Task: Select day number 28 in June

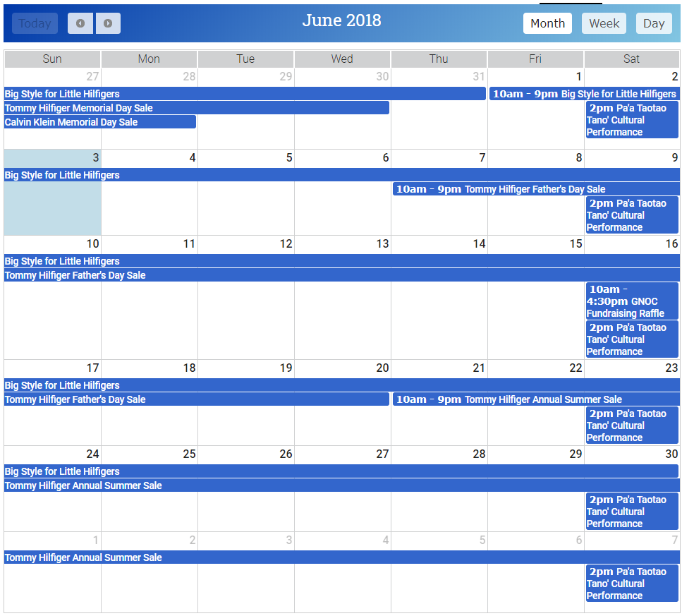Action: click(x=479, y=454)
